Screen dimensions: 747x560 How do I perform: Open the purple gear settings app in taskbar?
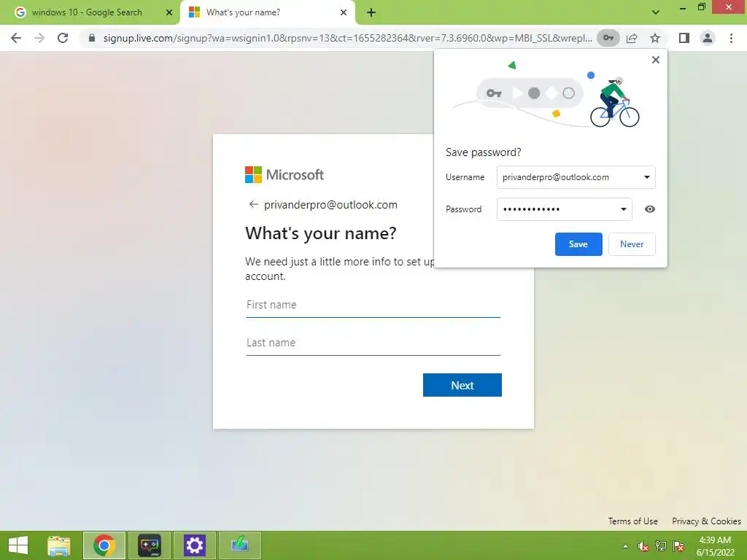194,545
